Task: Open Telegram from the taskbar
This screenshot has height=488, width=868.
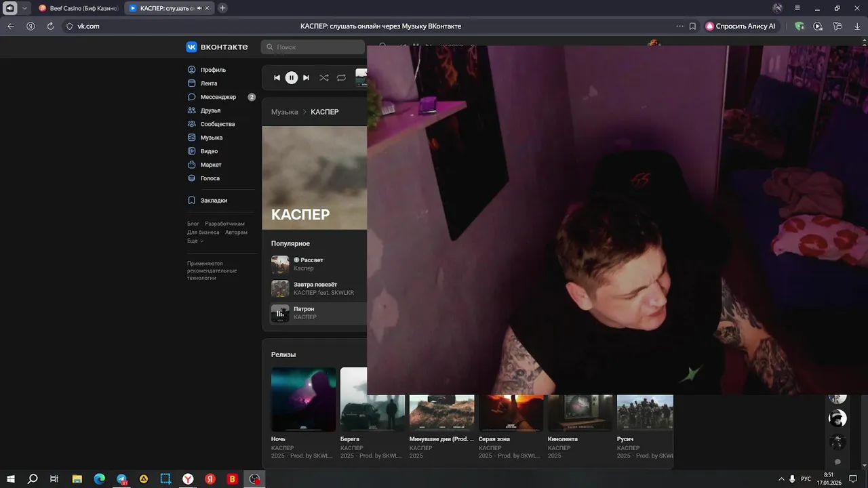Action: click(121, 479)
